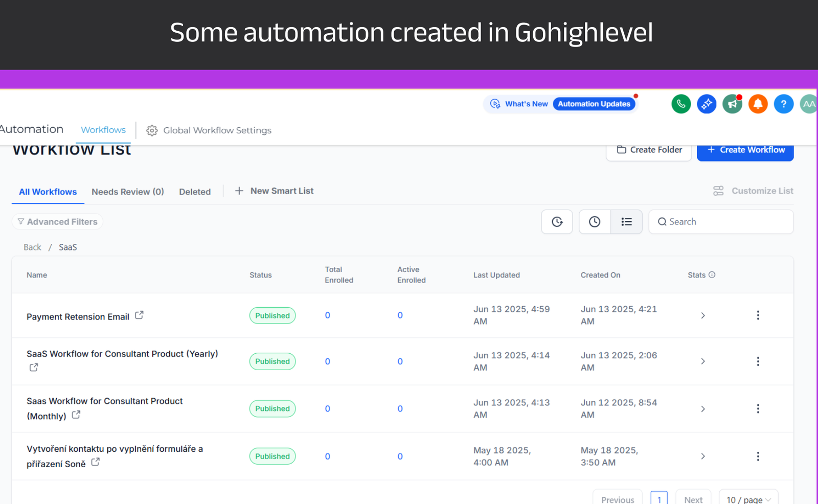Screen dimensions: 818x504
Task: Click the Global Workflow Settings gear icon
Action: [x=152, y=131]
